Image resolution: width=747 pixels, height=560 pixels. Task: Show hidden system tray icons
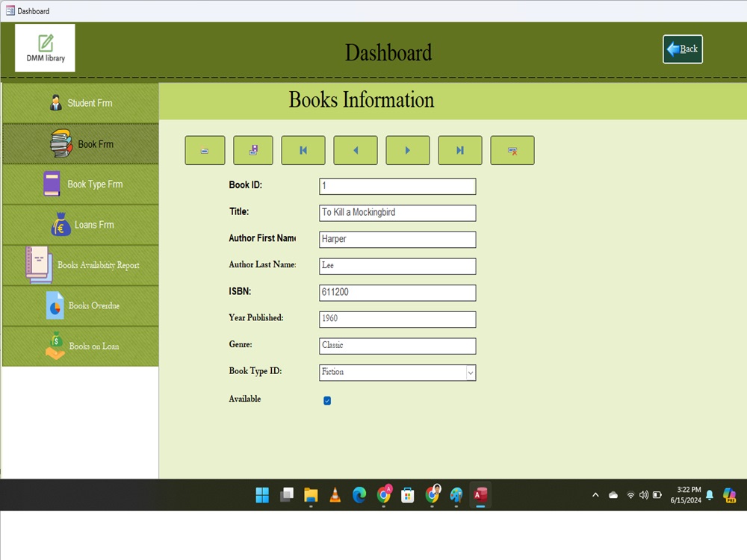coord(595,495)
